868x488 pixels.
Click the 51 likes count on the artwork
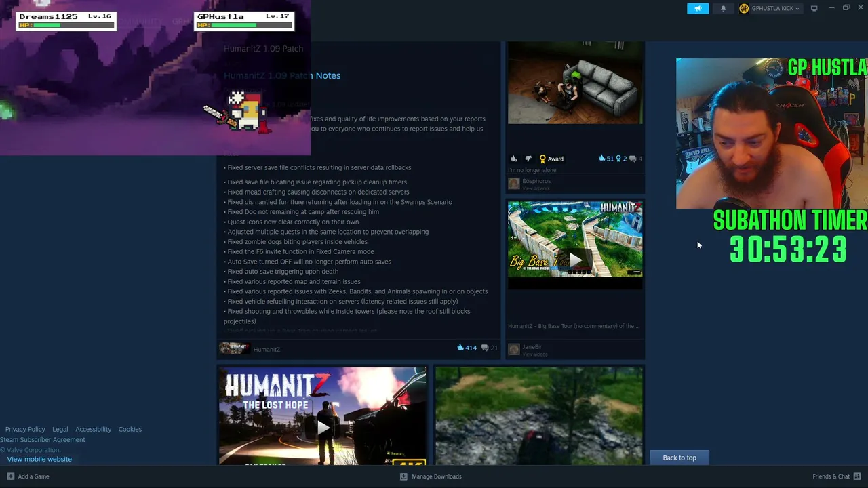click(x=606, y=159)
